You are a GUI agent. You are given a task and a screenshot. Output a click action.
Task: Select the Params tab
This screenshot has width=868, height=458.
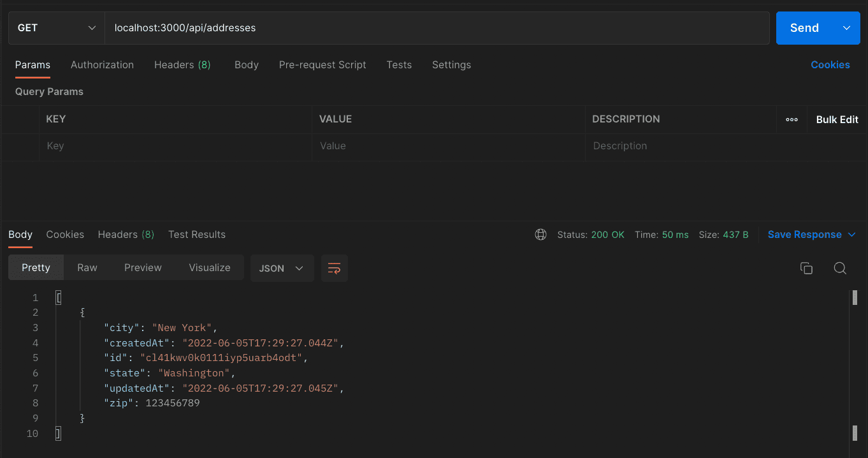coord(33,64)
